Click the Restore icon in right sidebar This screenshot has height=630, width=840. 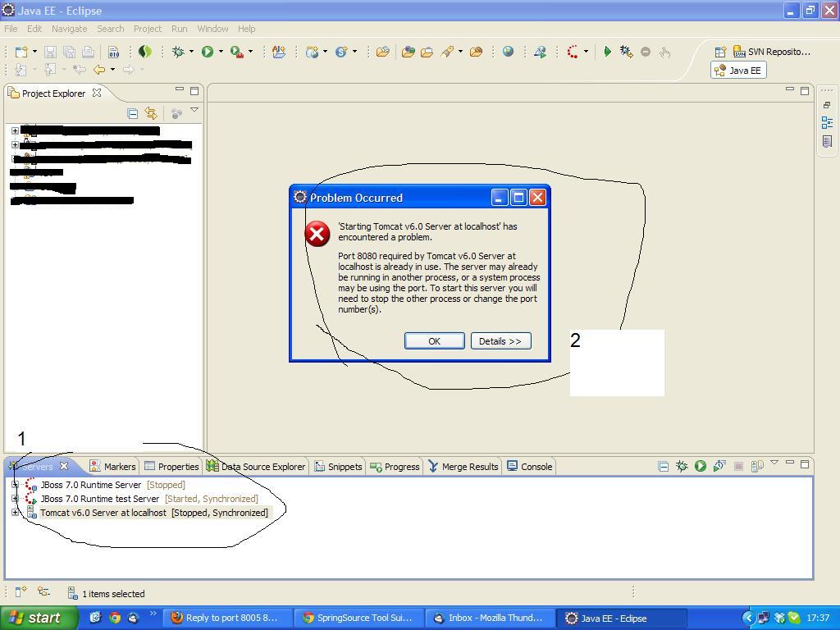point(827,105)
